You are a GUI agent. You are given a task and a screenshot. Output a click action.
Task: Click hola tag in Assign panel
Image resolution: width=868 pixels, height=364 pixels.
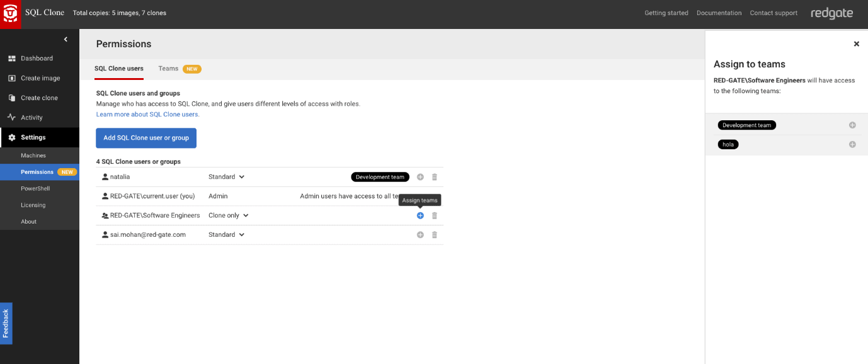click(x=728, y=145)
